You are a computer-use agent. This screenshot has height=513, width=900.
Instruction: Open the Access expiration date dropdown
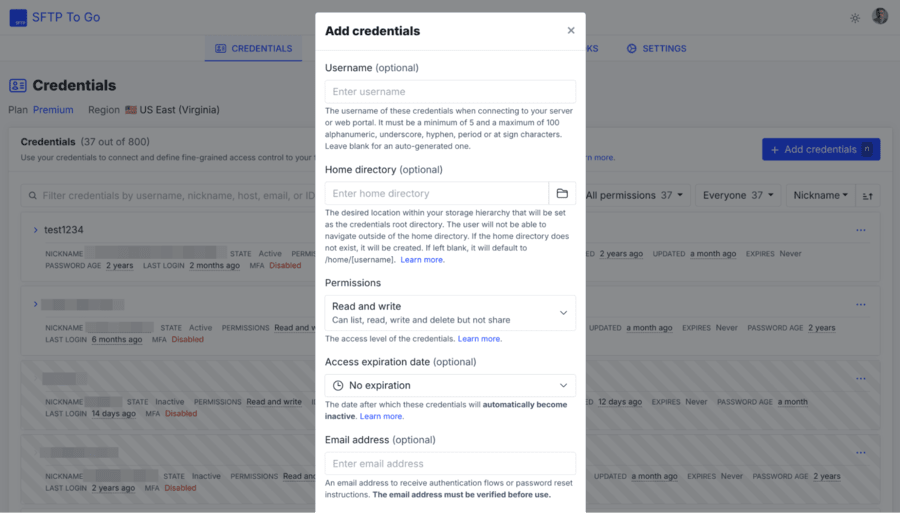coord(450,386)
